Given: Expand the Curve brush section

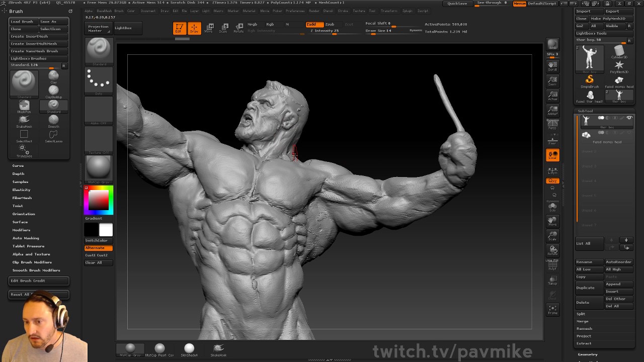Looking at the screenshot, I should [18, 165].
